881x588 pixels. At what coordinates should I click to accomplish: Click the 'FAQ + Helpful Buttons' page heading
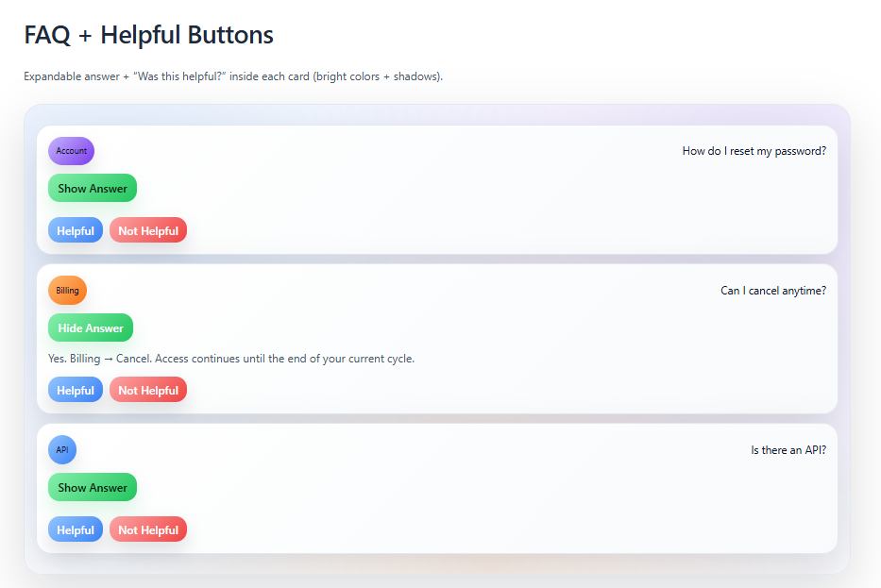(148, 35)
